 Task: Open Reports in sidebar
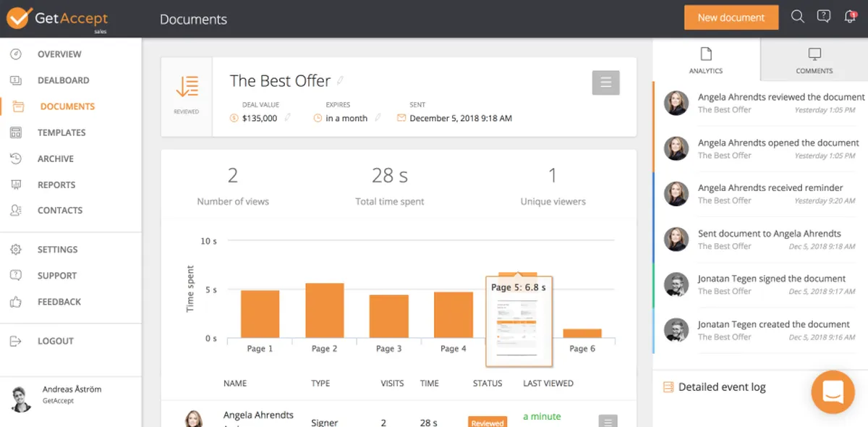[x=57, y=185]
